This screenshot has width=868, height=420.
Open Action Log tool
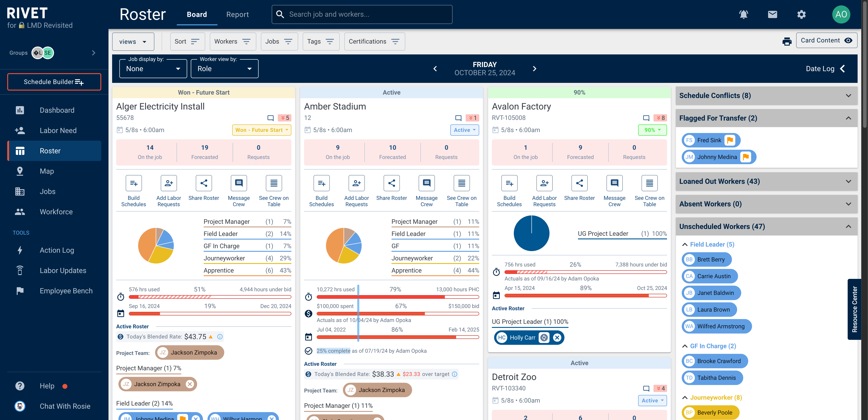tap(54, 250)
